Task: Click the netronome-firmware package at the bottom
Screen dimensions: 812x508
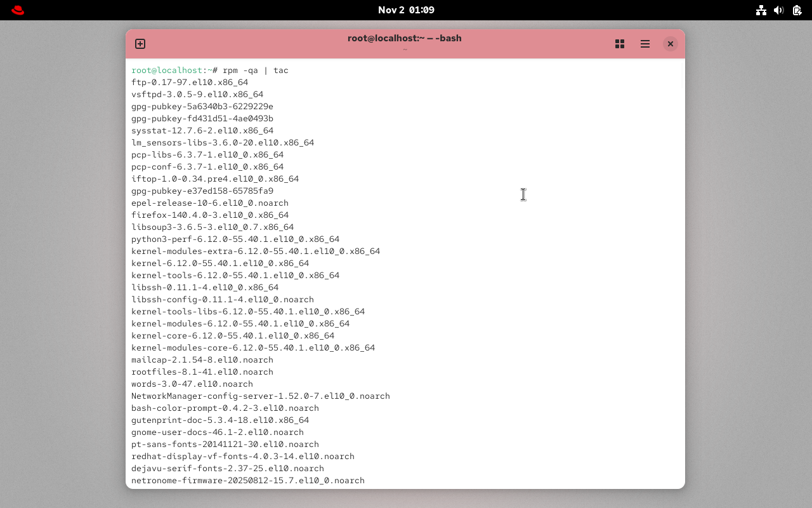Action: tap(248, 481)
